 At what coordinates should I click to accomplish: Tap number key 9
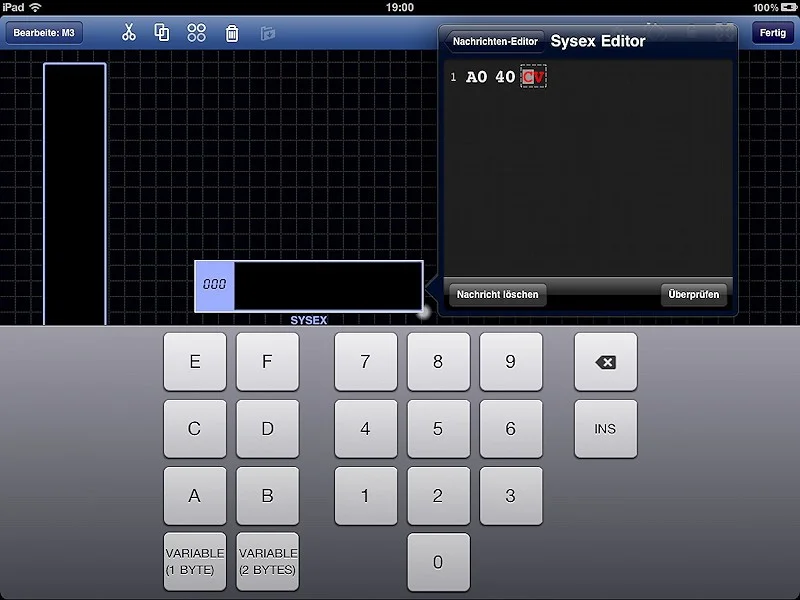point(511,362)
